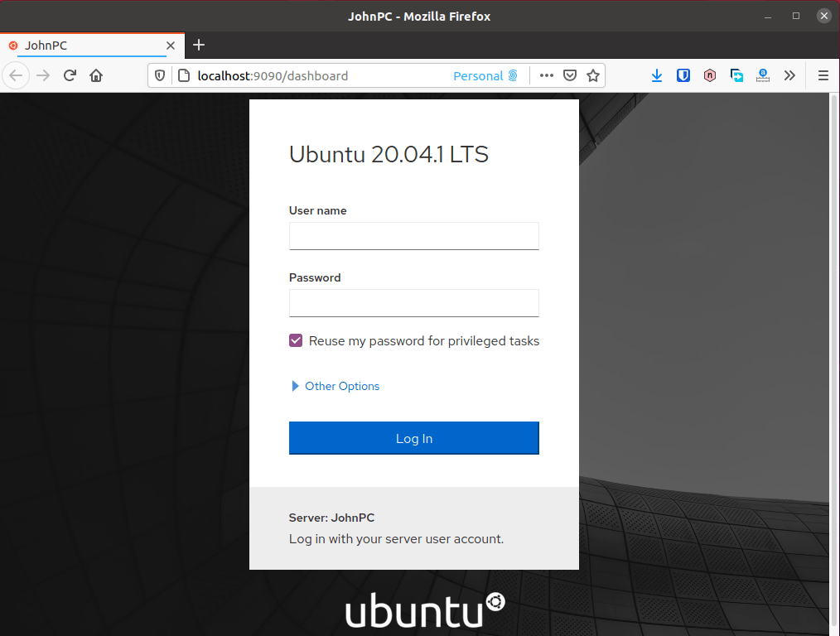Open the Bitwarden extension
The height and width of the screenshot is (636, 840).
point(683,75)
